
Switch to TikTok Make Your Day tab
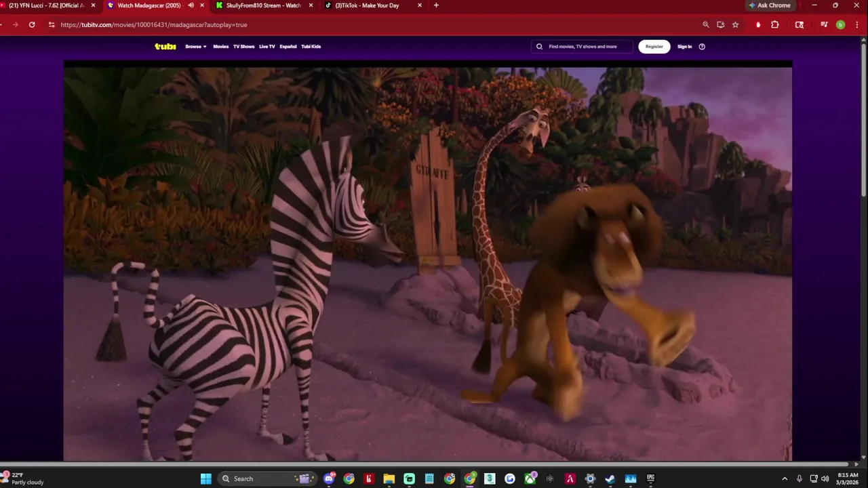(x=372, y=5)
